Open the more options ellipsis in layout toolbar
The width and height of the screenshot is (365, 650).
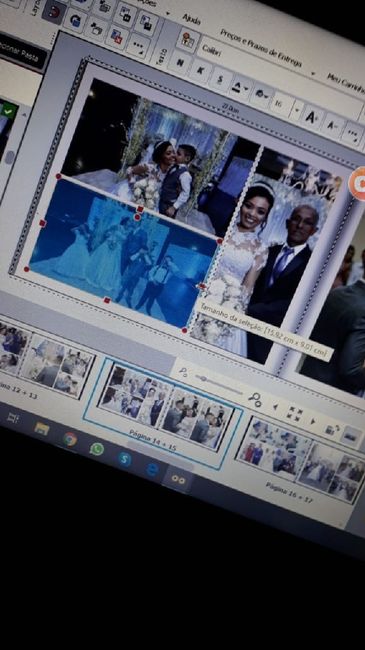(138, 45)
